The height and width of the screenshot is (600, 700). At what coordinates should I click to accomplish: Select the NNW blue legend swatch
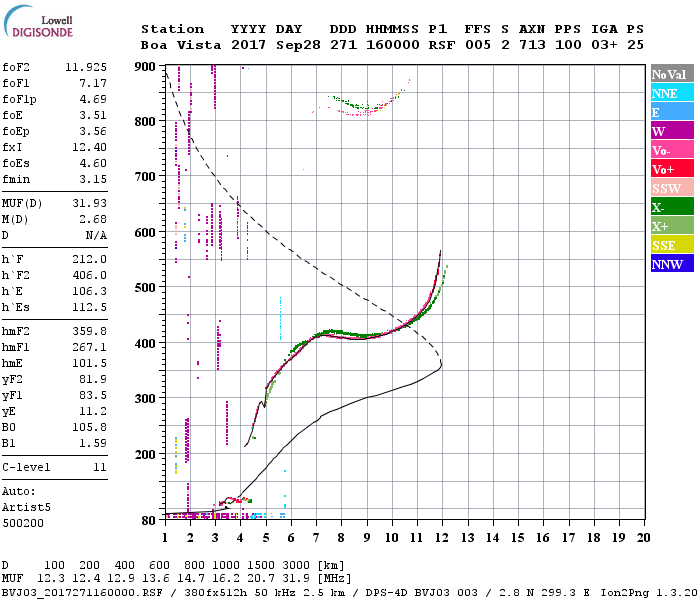tap(672, 263)
